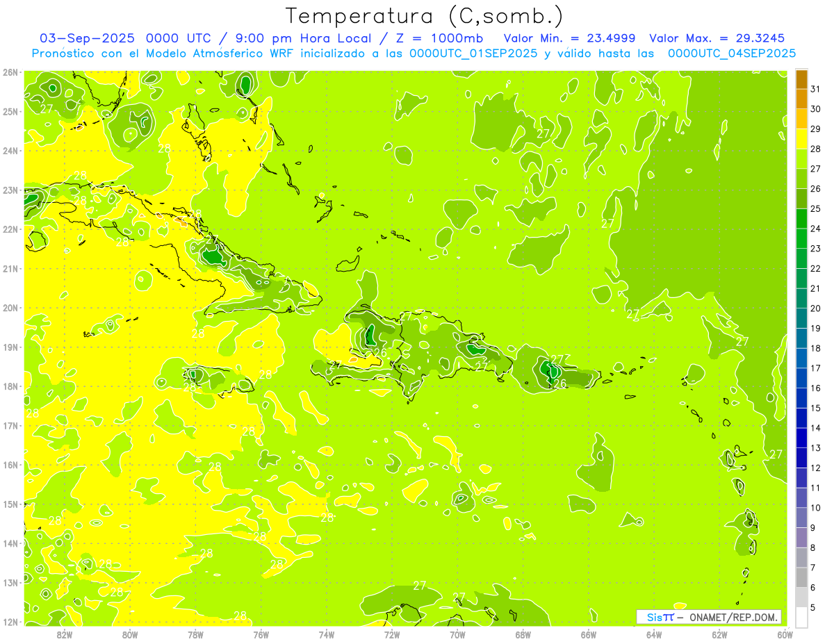Image resolution: width=834 pixels, height=644 pixels.
Task: Click the '78W' longitude axis label
Action: pyautogui.click(x=195, y=634)
